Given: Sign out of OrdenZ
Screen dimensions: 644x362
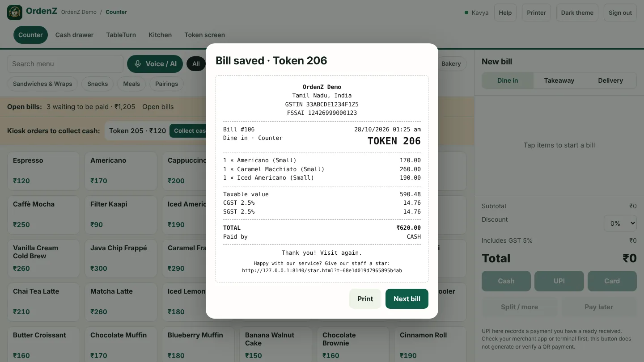Looking at the screenshot, I should pos(620,13).
